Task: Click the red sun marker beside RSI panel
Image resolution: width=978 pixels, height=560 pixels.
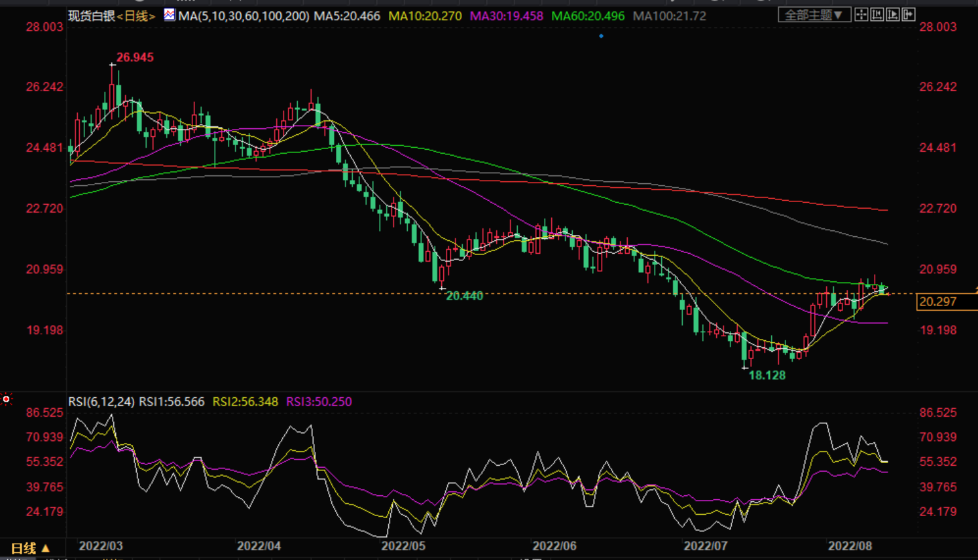Action: tap(7, 399)
